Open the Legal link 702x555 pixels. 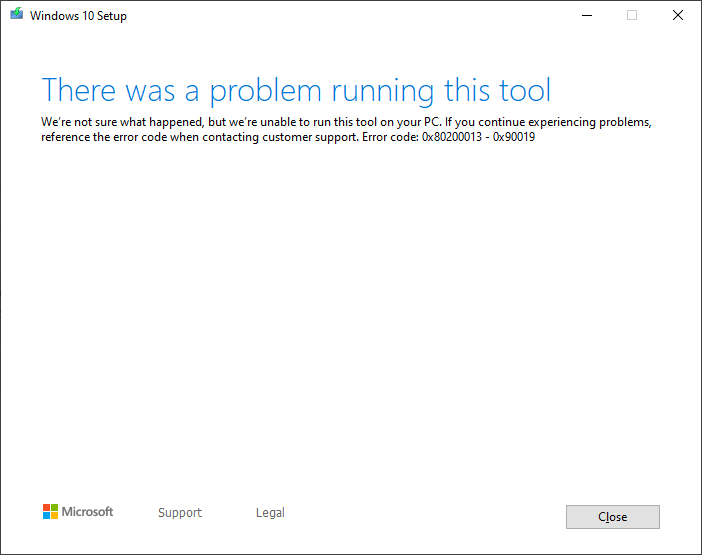[x=270, y=513]
